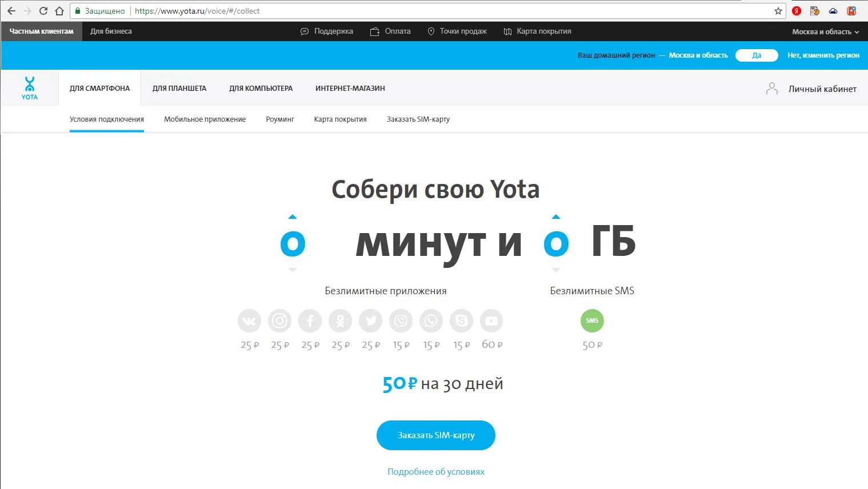Open the ДЛЯ КОМПЬЮТЕРА menu
Viewport: 868px width, 489px height.
261,88
